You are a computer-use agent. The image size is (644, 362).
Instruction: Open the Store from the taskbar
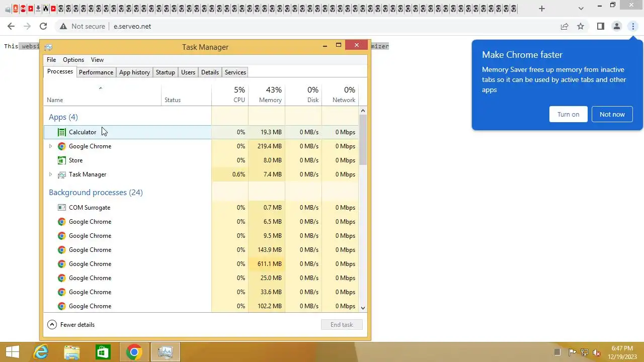103,352
